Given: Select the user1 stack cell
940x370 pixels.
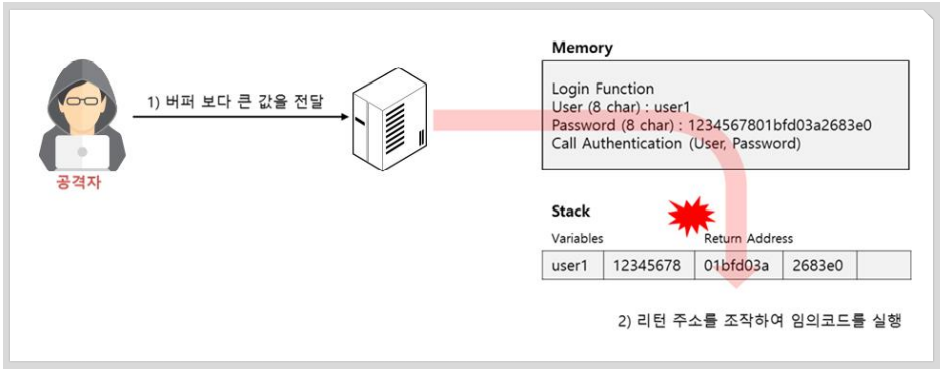Looking at the screenshot, I should pyautogui.click(x=573, y=265).
